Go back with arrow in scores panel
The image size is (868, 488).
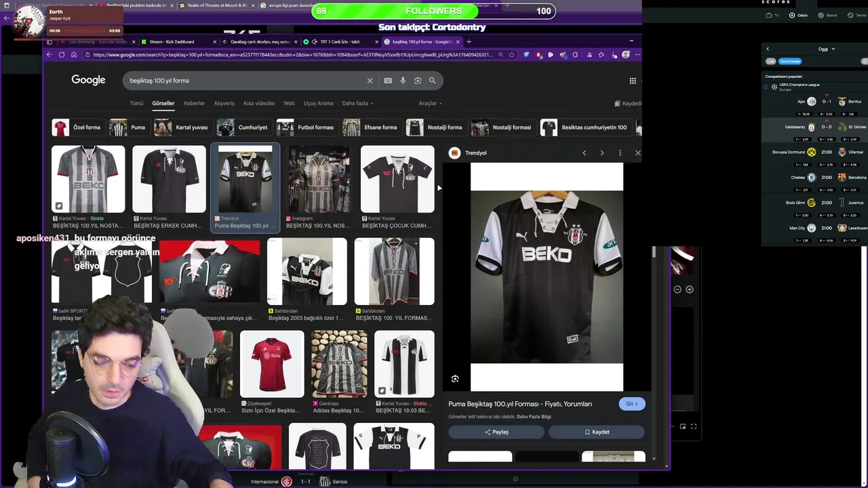pos(768,49)
